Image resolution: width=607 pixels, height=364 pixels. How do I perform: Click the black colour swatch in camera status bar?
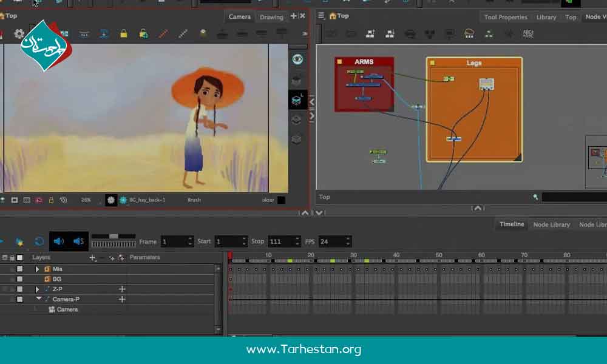[x=282, y=200]
